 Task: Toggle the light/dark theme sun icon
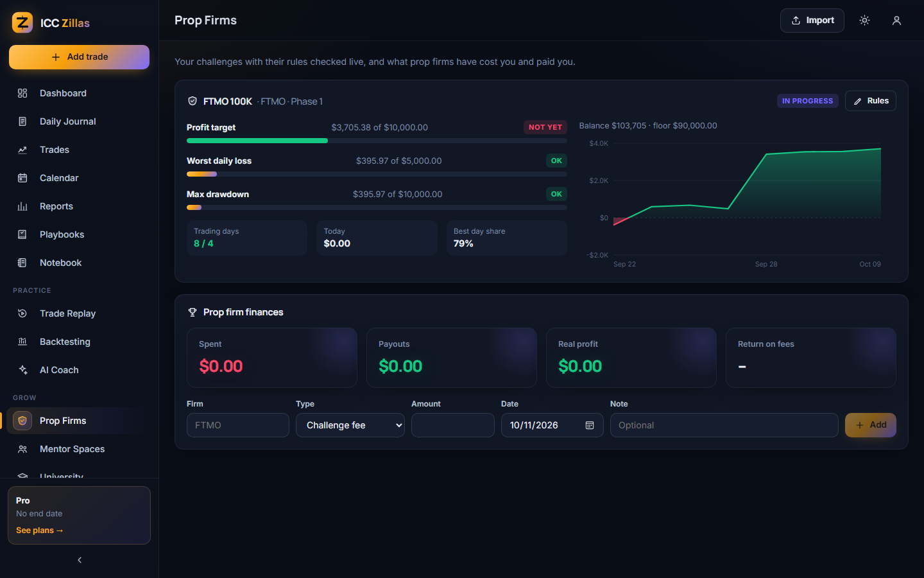[865, 21]
